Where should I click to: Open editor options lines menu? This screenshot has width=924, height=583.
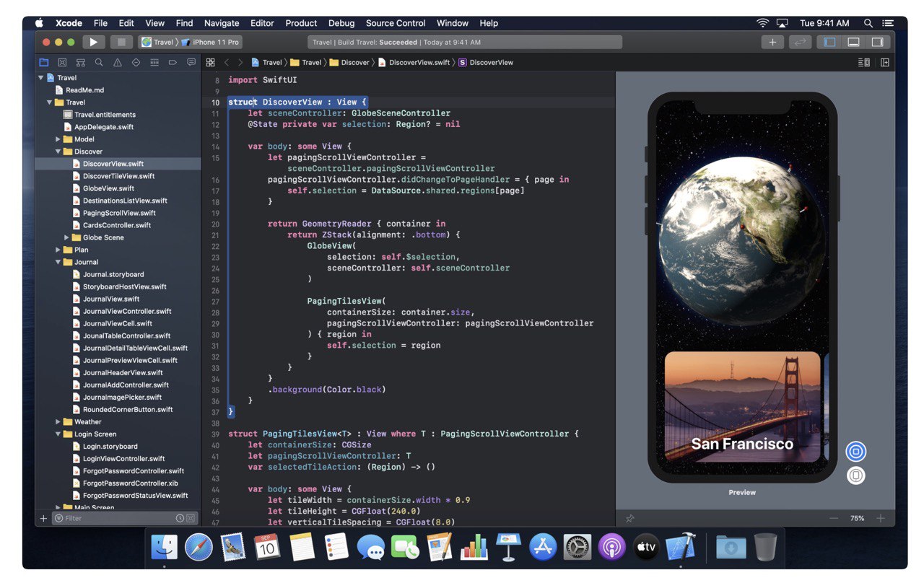[x=864, y=63]
